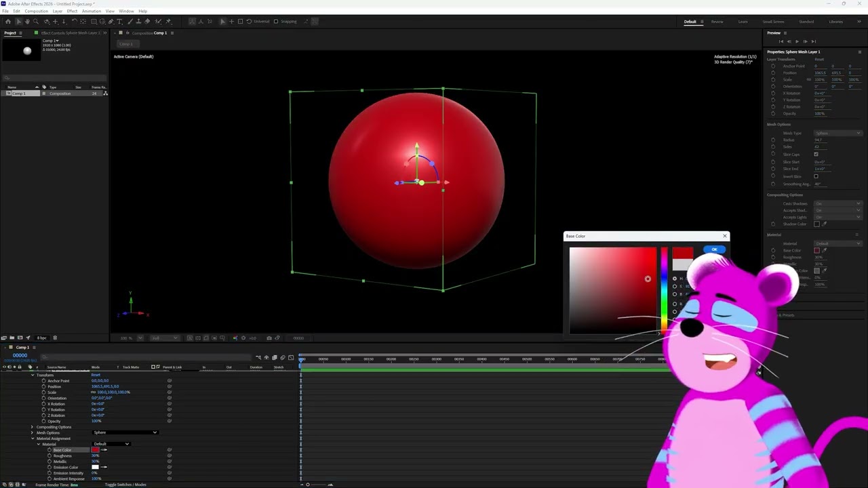Toggle Opacity stopwatch in timeline
The image size is (868, 488).
pyautogui.click(x=43, y=421)
